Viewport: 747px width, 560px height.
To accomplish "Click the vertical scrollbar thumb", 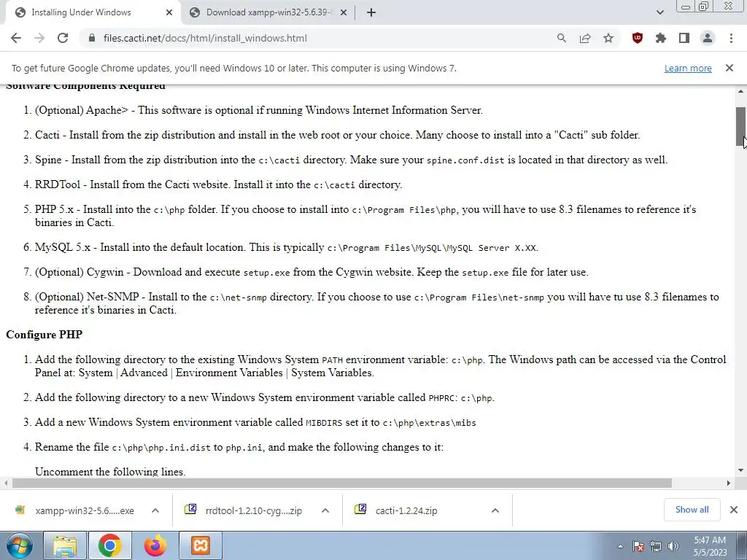I will pos(741,127).
